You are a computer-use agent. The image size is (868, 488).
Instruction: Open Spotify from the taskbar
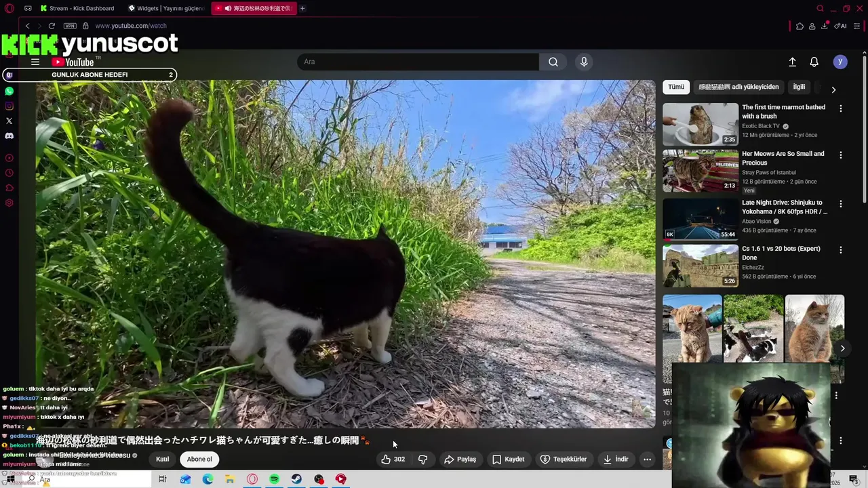point(274,479)
